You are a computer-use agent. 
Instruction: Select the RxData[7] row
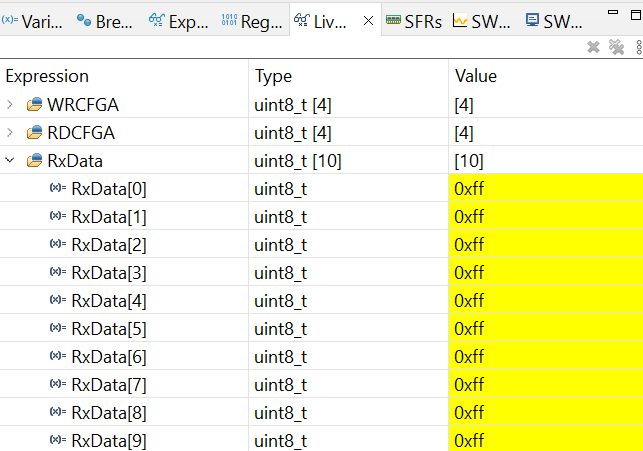point(322,384)
